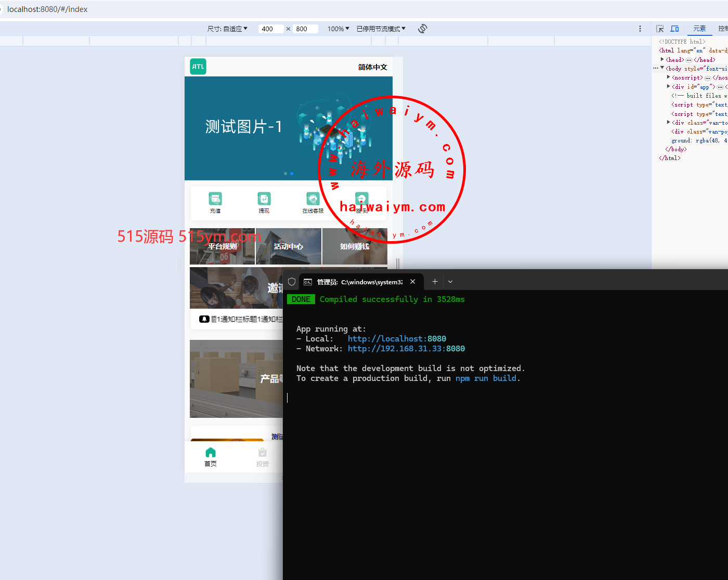Click the http://localhost:8080 link in terminal
728x580 pixels.
(397, 339)
